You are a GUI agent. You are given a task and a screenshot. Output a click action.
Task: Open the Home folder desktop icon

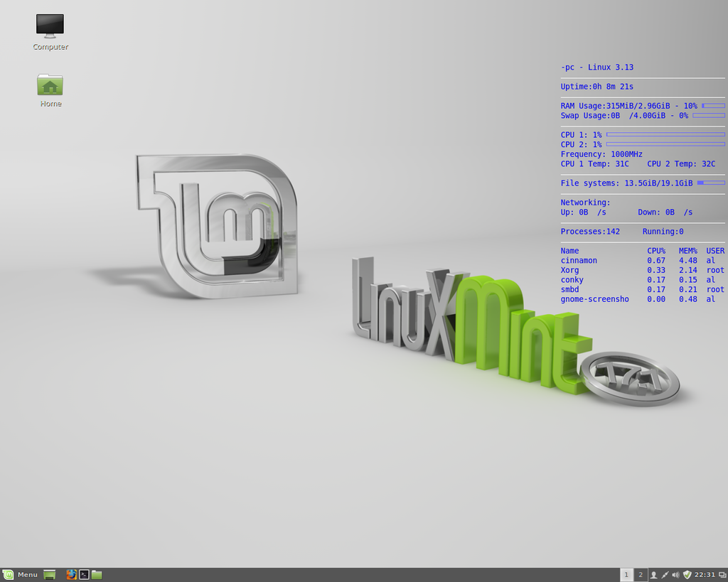coord(50,90)
